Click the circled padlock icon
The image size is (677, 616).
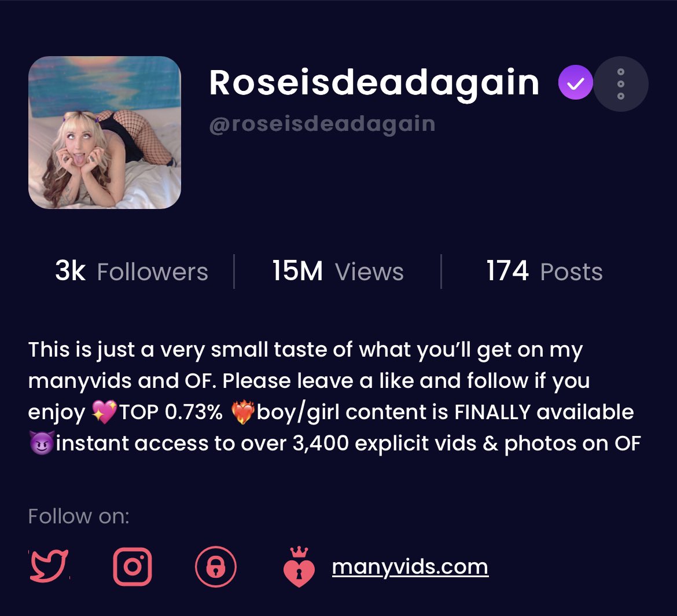[x=216, y=567]
